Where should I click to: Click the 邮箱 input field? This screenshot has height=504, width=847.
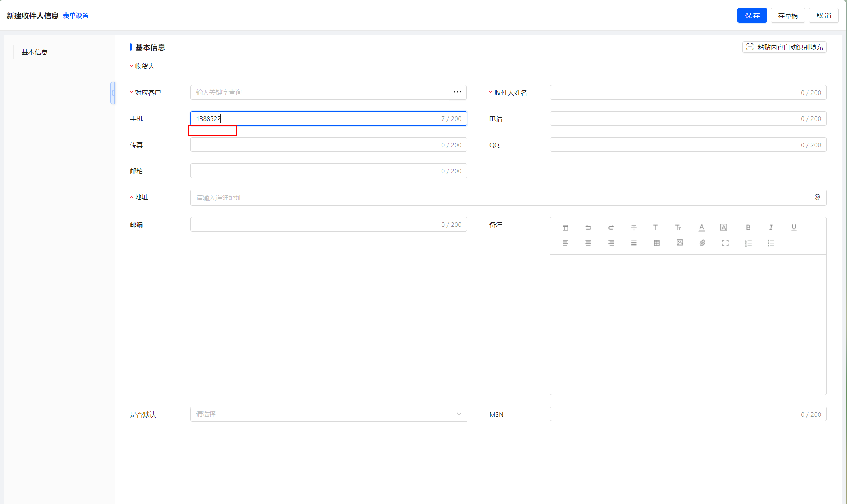click(329, 171)
